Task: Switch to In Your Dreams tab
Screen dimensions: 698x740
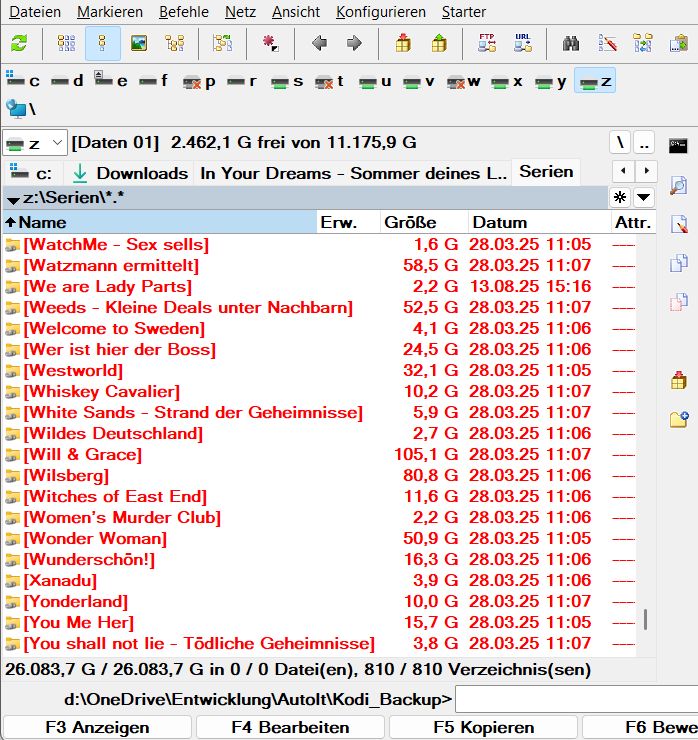Action: tap(353, 173)
